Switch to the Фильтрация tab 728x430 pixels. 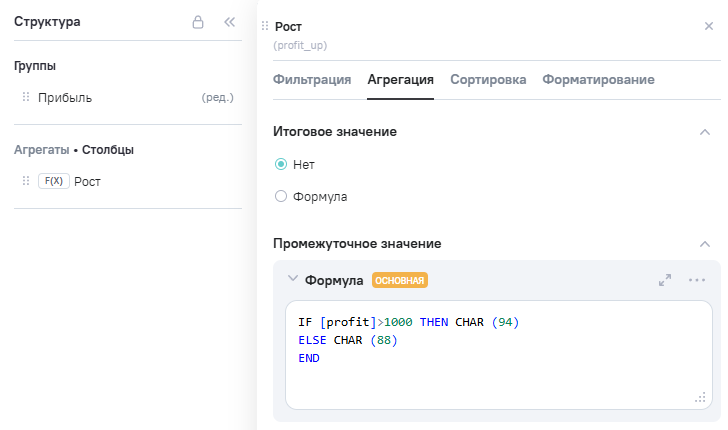(x=312, y=80)
